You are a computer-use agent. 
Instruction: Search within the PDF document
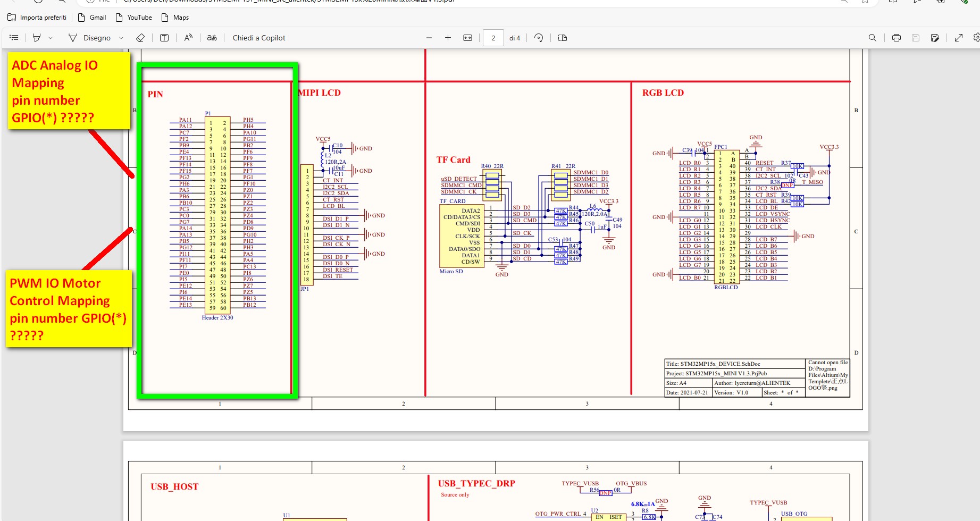873,38
